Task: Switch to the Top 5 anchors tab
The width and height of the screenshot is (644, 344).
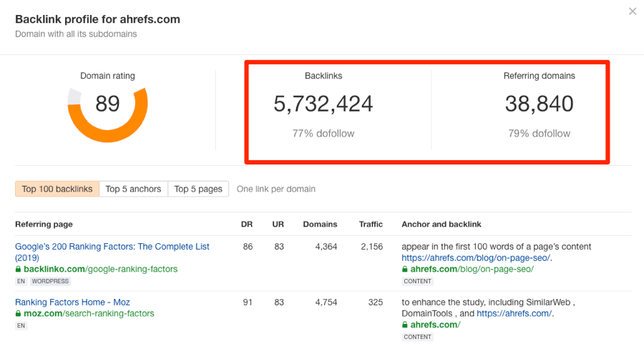Action: (x=133, y=189)
